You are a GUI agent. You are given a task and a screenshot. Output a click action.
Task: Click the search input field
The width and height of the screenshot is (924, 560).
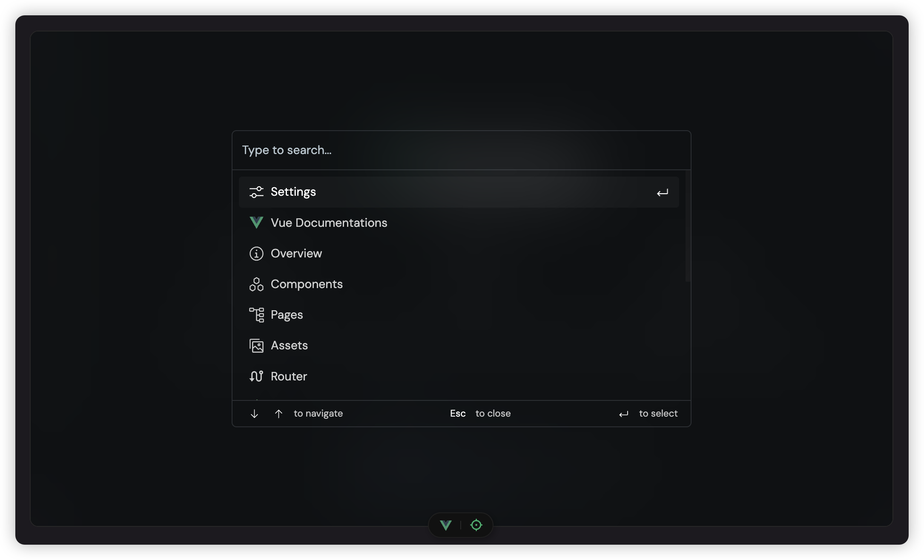pyautogui.click(x=461, y=149)
